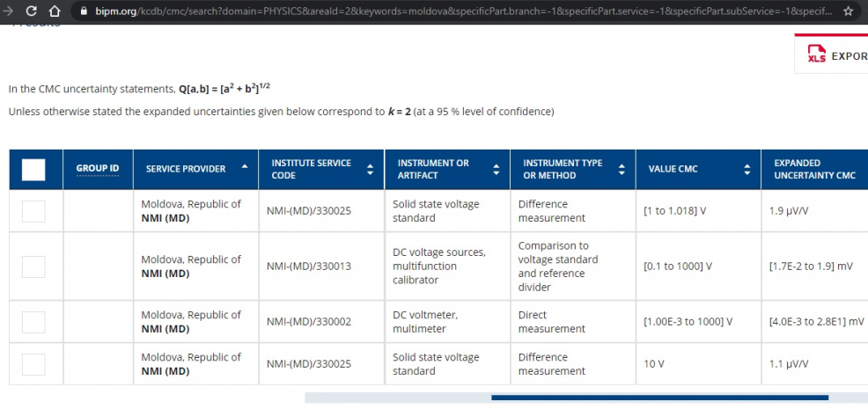Image resolution: width=868 pixels, height=409 pixels.
Task: View site security via the padlock icon
Action: pyautogui.click(x=85, y=11)
